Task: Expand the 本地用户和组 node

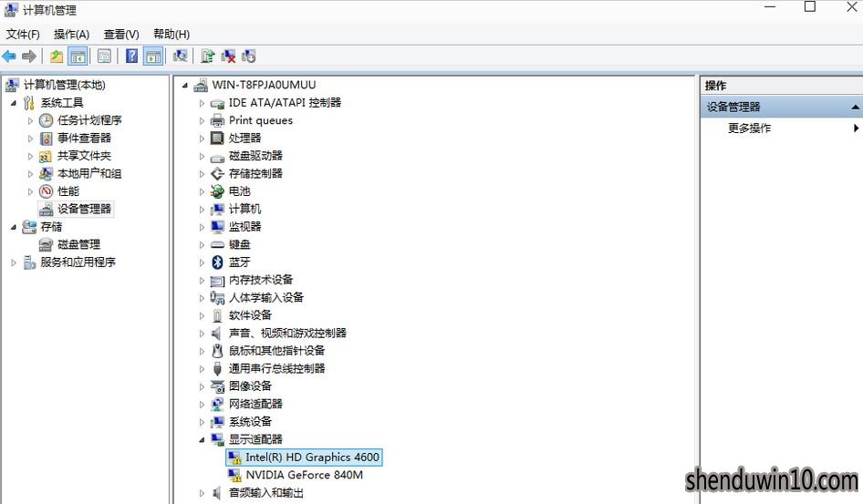Action: (x=31, y=174)
